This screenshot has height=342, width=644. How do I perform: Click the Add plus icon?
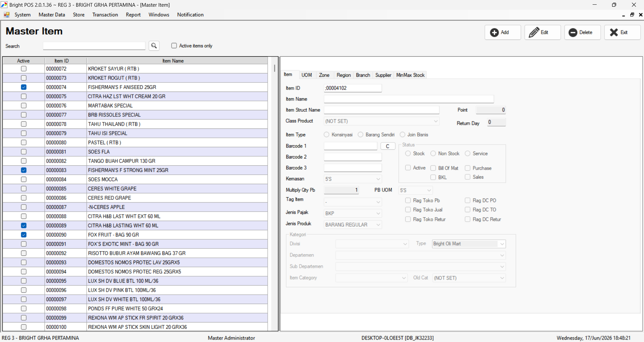494,33
